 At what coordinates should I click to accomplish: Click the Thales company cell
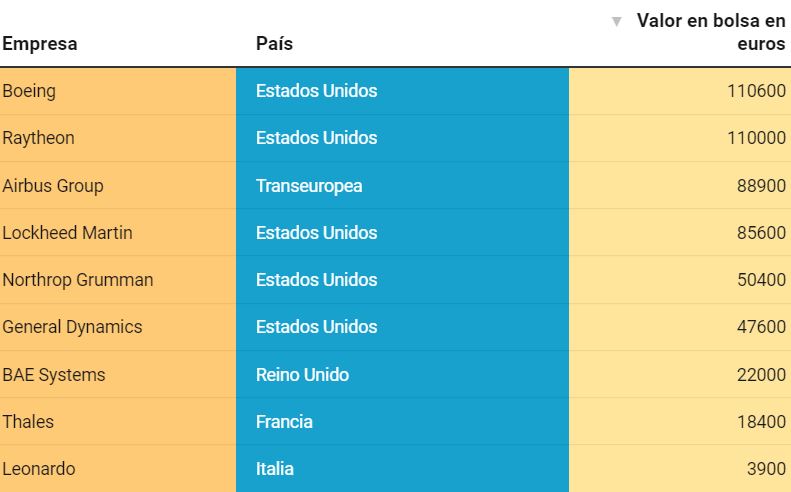[x=118, y=421]
